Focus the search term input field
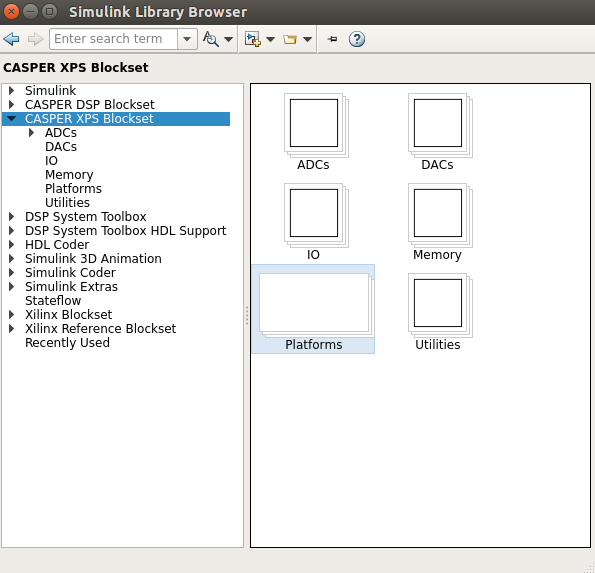Viewport: 595px width, 573px height. pos(113,39)
